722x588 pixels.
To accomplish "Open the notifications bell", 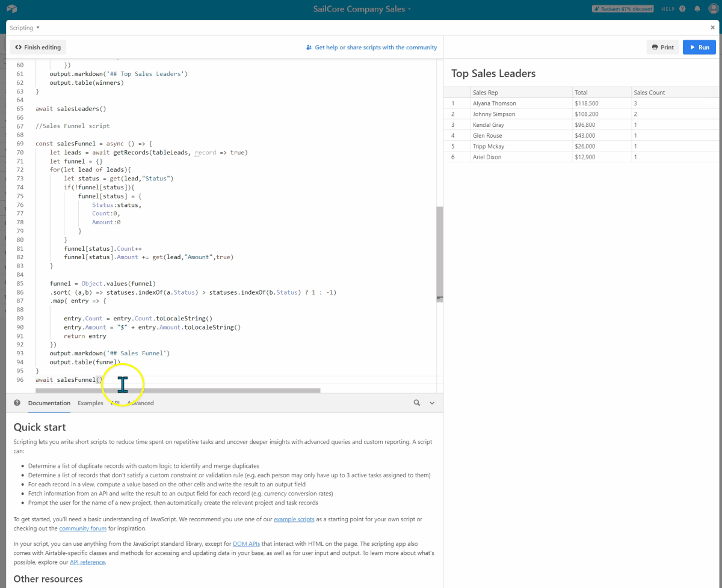I will tap(697, 9).
